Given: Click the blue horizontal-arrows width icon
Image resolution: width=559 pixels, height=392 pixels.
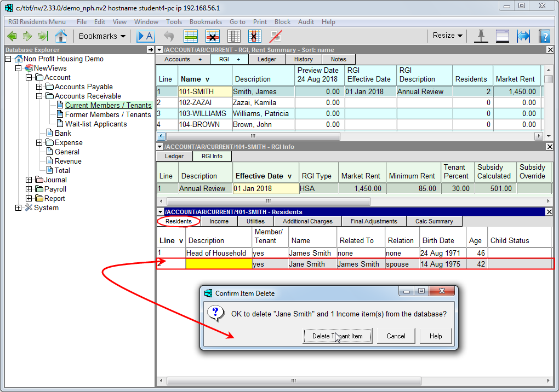Looking at the screenshot, I should (x=523, y=36).
